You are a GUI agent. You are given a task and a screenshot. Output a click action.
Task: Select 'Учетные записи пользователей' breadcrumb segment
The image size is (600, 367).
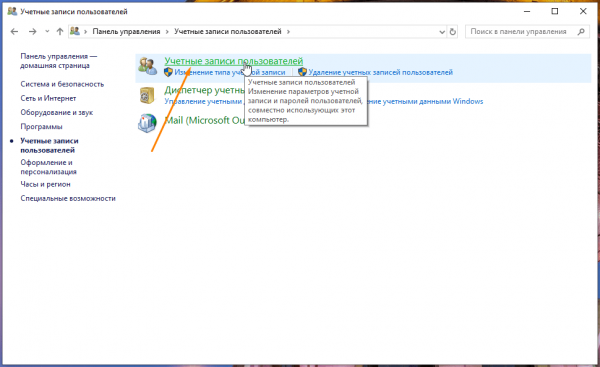click(228, 32)
